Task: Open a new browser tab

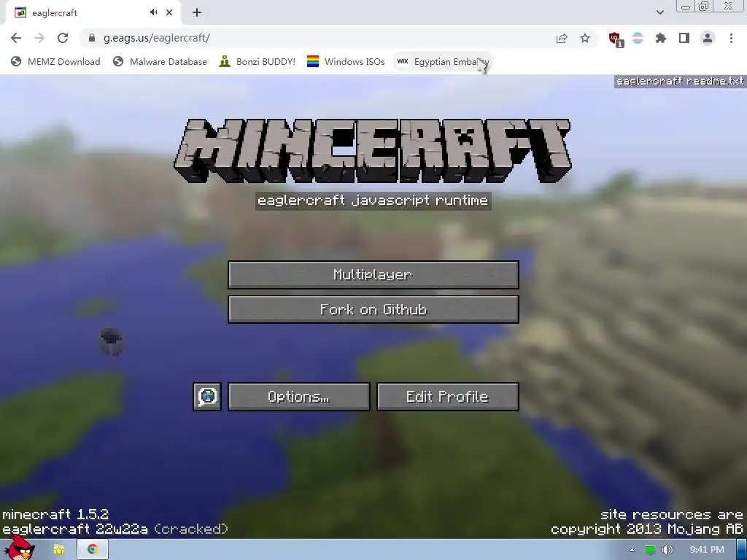Action: click(197, 12)
